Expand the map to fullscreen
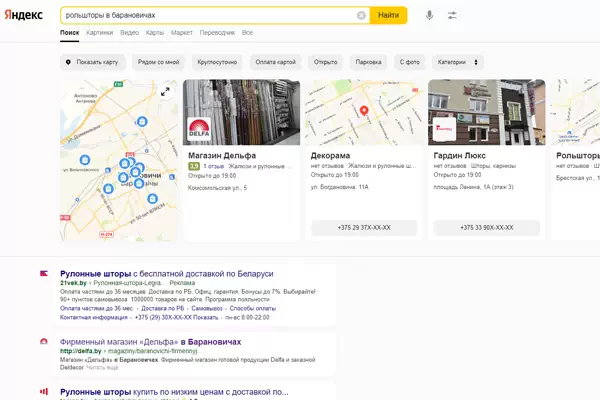Screen dimensions: 600x400 click(166, 92)
